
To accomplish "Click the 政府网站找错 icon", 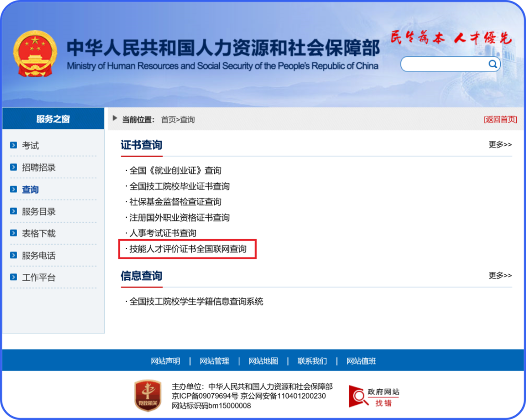I will tap(374, 396).
